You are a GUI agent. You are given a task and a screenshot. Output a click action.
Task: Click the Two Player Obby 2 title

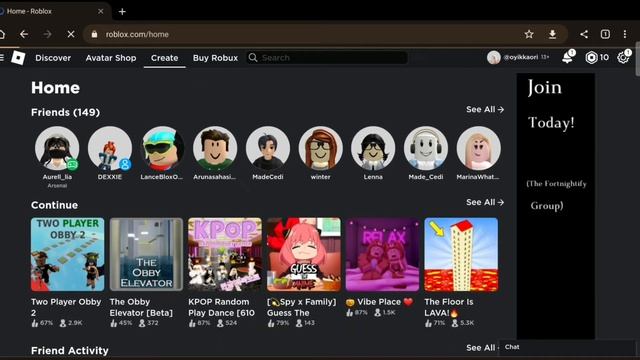[66, 307]
